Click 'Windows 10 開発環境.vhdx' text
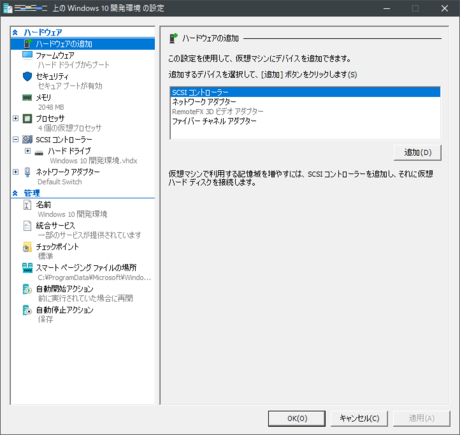The height and width of the screenshot is (435, 460). coord(94,161)
